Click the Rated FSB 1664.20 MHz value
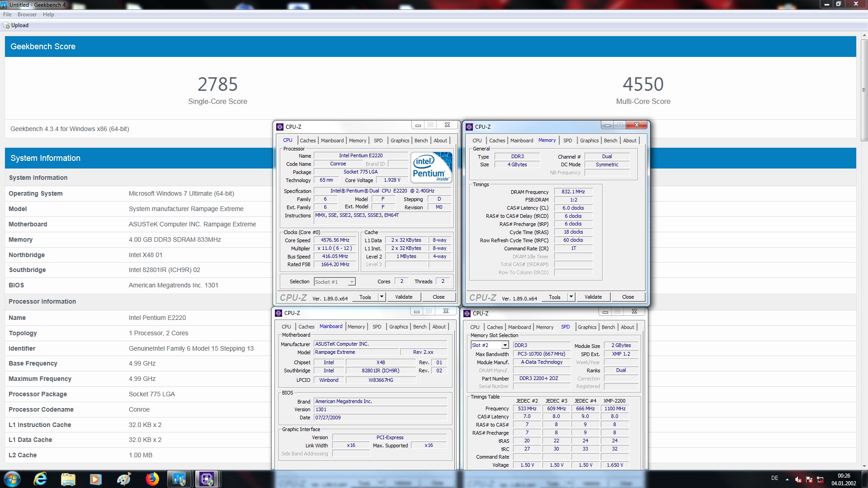The height and width of the screenshot is (488, 868). coord(335,265)
